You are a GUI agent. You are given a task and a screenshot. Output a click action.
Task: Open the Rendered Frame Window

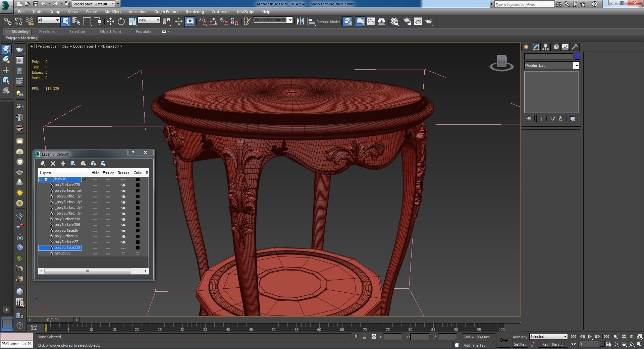418,21
